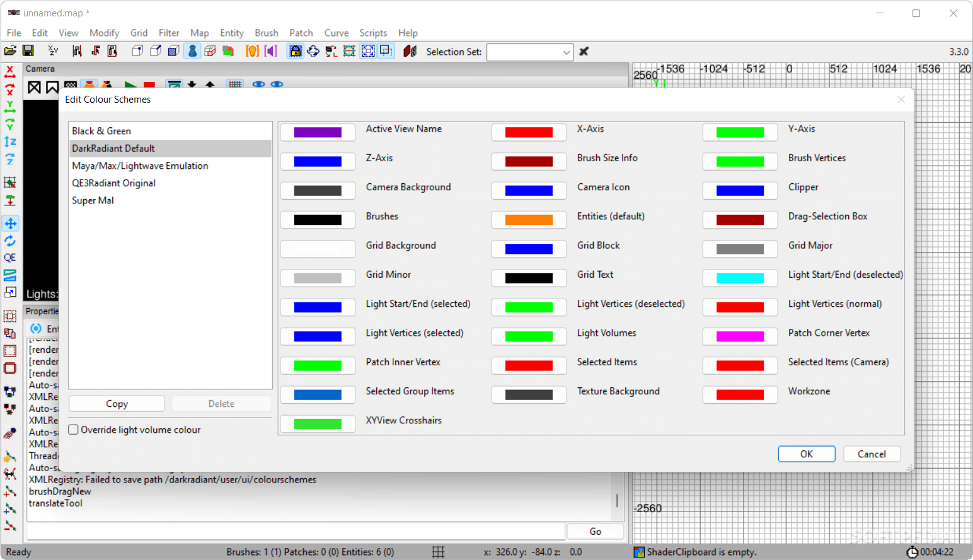The width and height of the screenshot is (973, 560).
Task: Rotate selection around X axis
Action: pyautogui.click(x=10, y=89)
